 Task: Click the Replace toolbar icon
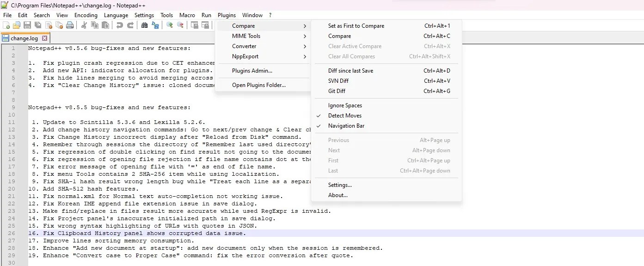[x=155, y=25]
